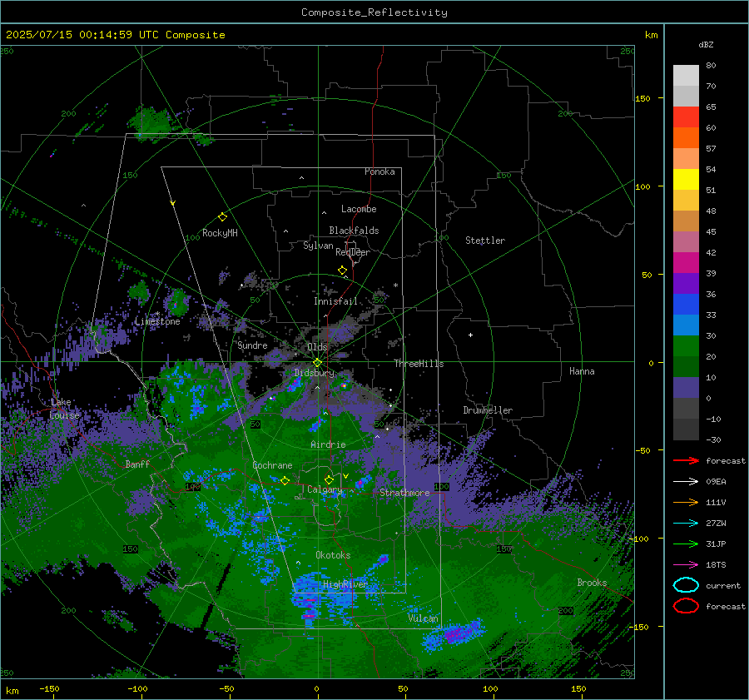The width and height of the screenshot is (749, 700).
Task: Select the -30 dBZ dark gray swatch
Action: 686,429
